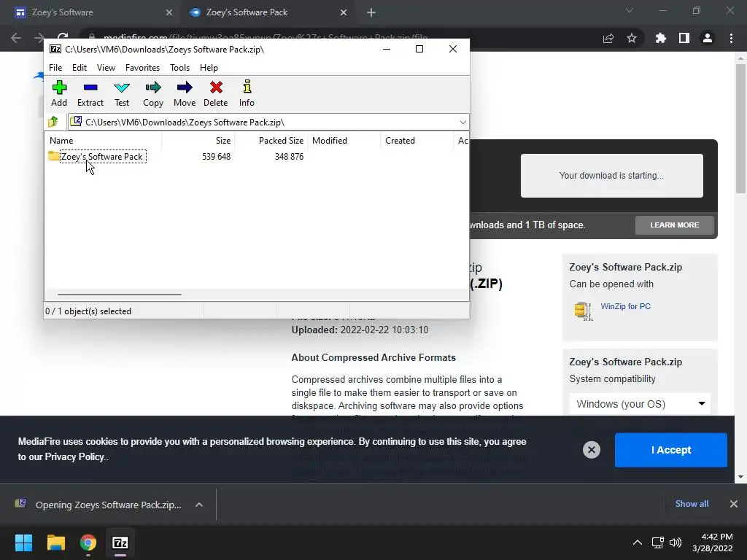Click the I Accept cookies button
Image resolution: width=747 pixels, height=560 pixels.
pos(671,450)
